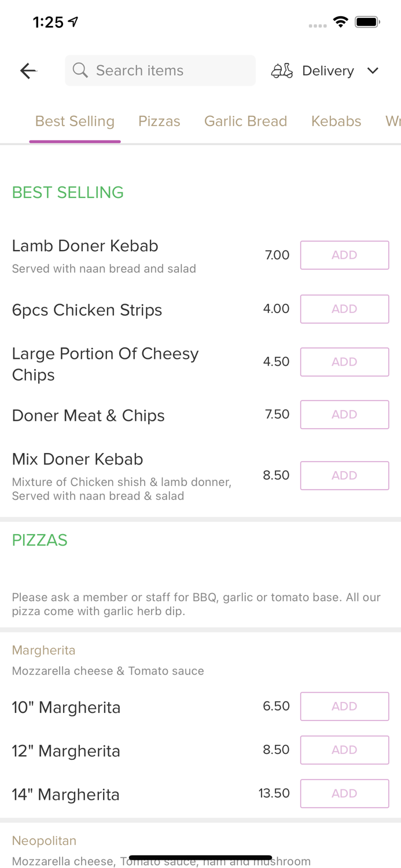Add the 12" Margherita pizza
The image size is (401, 868).
[344, 750]
